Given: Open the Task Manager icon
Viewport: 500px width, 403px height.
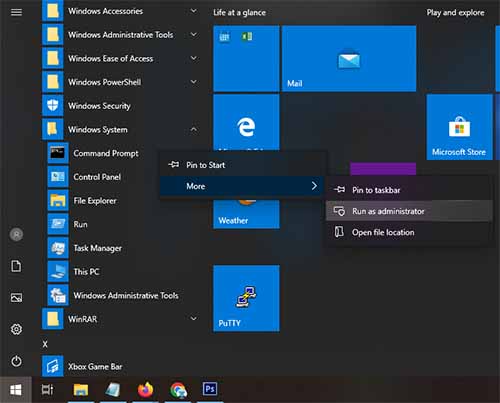Looking at the screenshot, I should point(58,248).
